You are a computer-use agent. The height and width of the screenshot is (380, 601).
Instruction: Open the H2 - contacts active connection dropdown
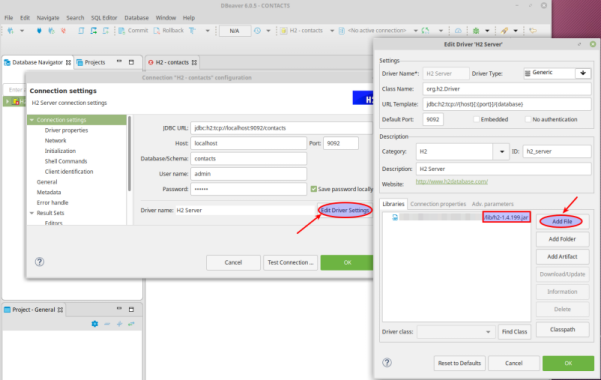pos(332,31)
